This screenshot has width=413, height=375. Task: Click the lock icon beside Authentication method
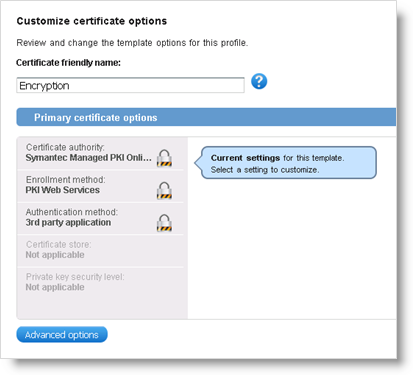pyautogui.click(x=164, y=223)
